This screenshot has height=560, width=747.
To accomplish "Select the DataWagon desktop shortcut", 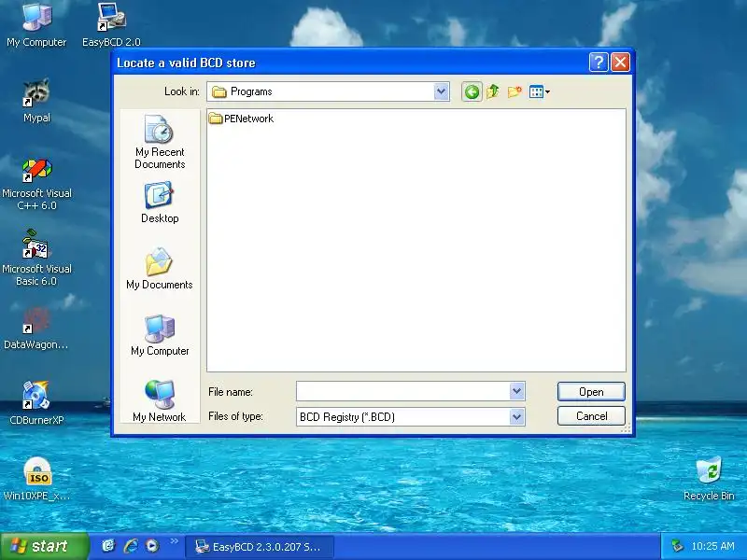I will (36, 329).
